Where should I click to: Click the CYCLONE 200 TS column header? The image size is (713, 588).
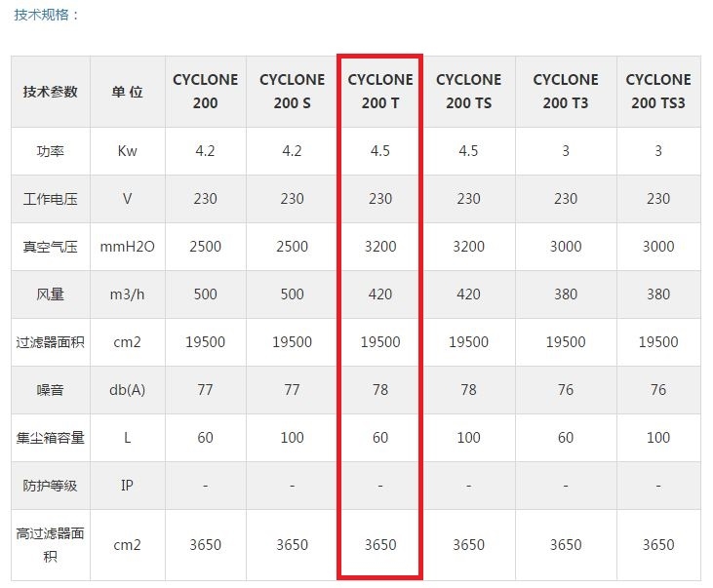(468, 92)
